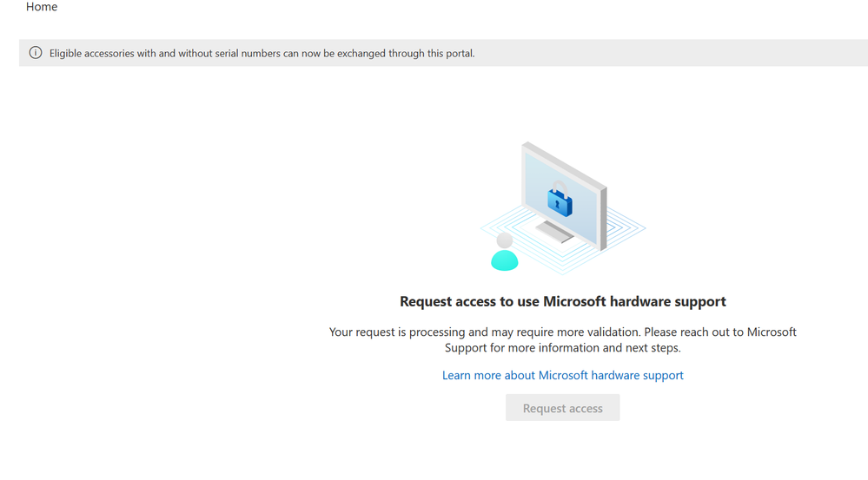Click the locked monitor illustration
The image size is (868, 480).
(x=562, y=208)
